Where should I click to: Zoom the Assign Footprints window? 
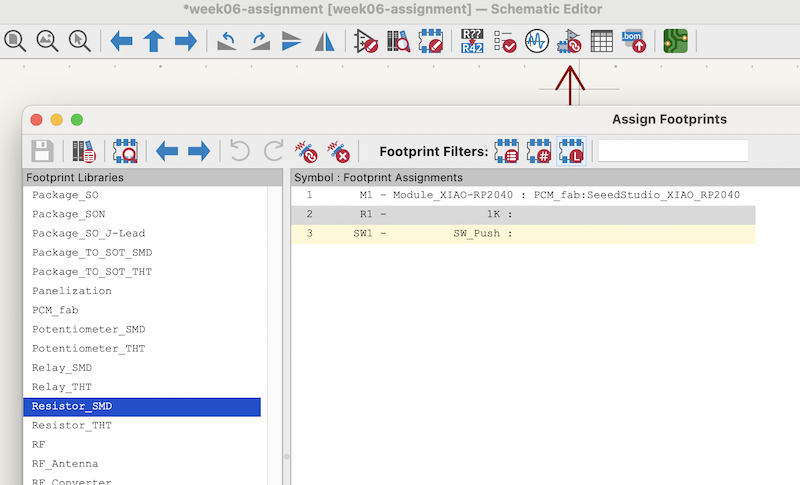coord(77,120)
